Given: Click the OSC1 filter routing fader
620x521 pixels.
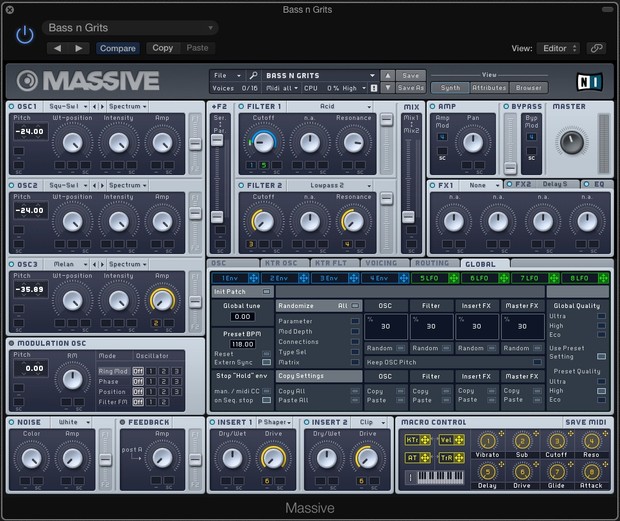Looking at the screenshot, I should pos(195,144).
